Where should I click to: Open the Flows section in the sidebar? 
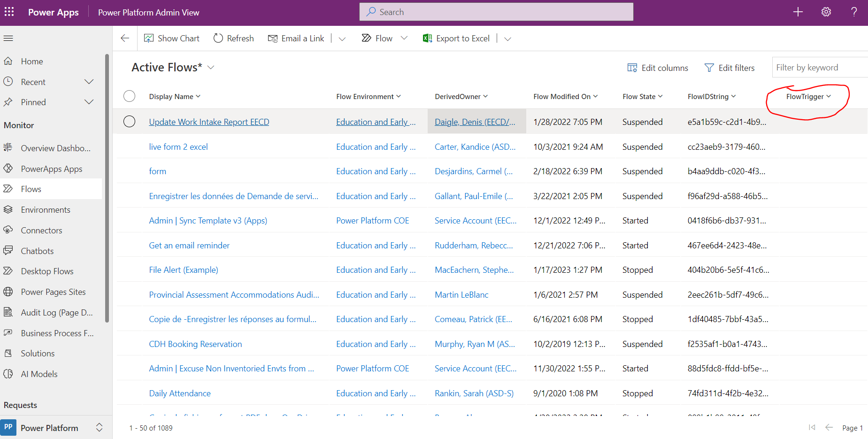[x=31, y=189]
